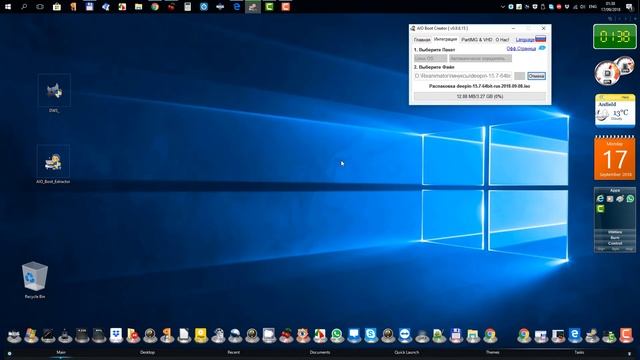Image resolution: width=640 pixels, height=360 pixels.
Task: Click the Отмена button
Action: [536, 76]
